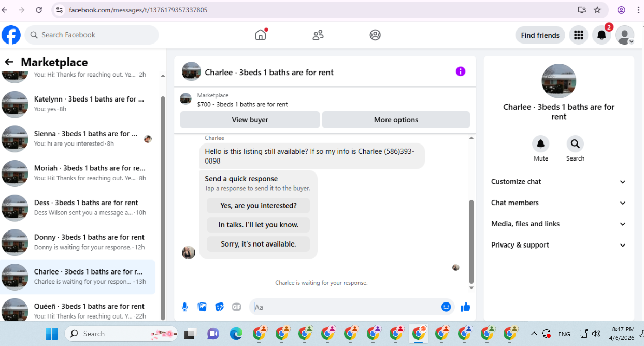This screenshot has height=346, width=644.
Task: Show hidden system tray icons
Action: tap(534, 334)
